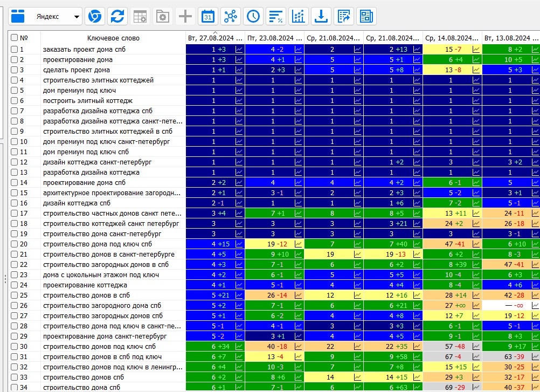Open the report layout icon
This screenshot has height=392, width=540.
tap(366, 16)
